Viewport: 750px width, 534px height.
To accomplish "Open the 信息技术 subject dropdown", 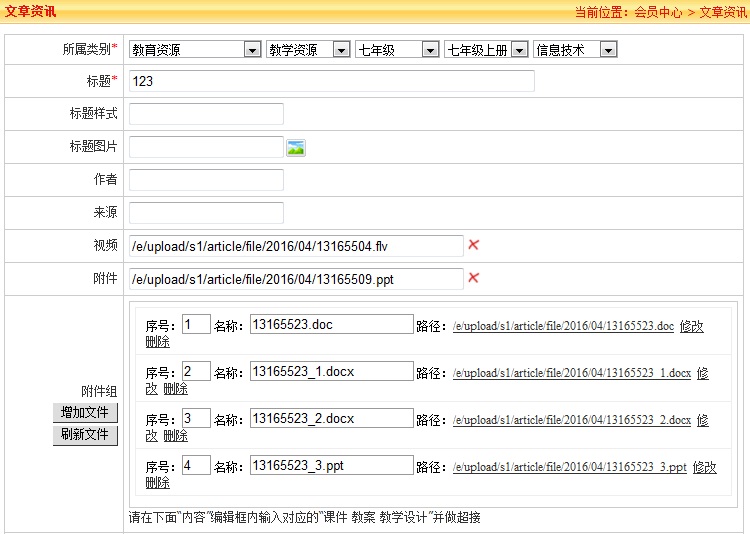I will click(x=575, y=50).
